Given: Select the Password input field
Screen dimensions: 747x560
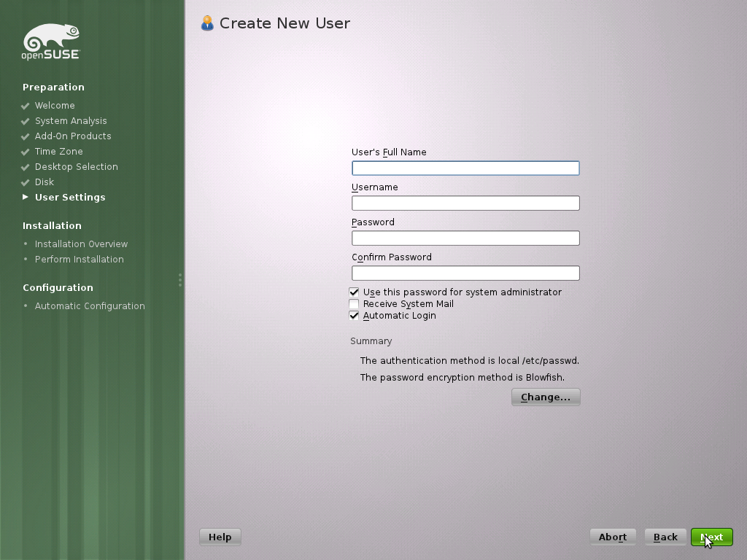Looking at the screenshot, I should [x=465, y=238].
